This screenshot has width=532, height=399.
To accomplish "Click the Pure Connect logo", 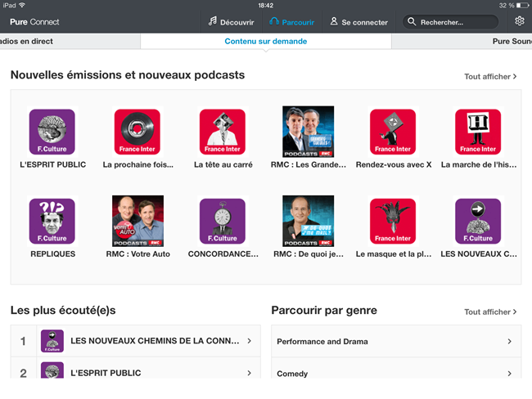I will (x=34, y=22).
